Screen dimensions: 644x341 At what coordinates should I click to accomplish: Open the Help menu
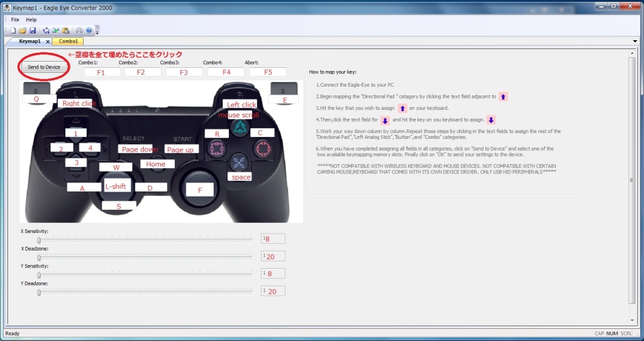tap(31, 19)
